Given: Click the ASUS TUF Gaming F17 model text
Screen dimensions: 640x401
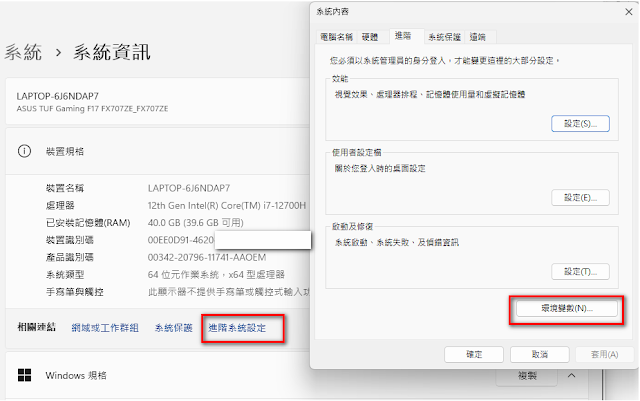Looking at the screenshot, I should [x=92, y=109].
